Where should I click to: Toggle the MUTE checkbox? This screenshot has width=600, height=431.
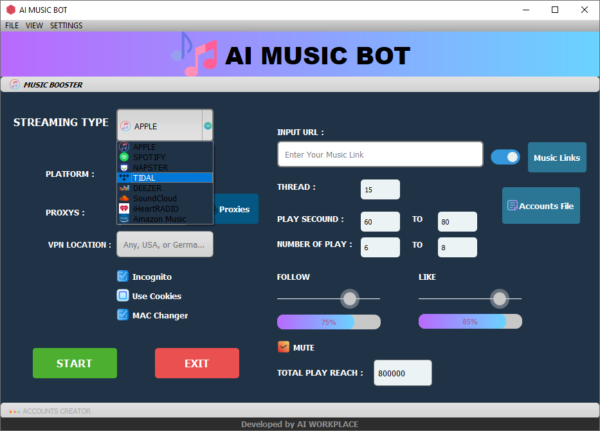pyautogui.click(x=284, y=347)
